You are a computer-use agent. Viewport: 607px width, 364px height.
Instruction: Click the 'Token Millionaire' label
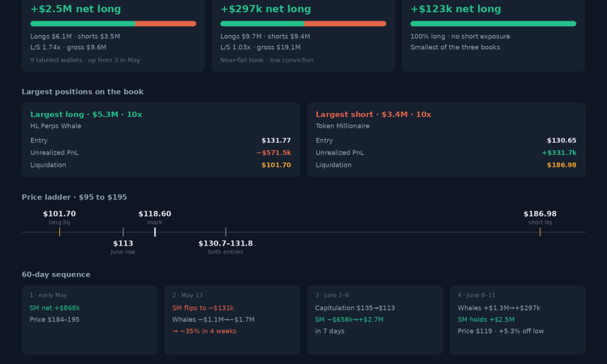(342, 126)
